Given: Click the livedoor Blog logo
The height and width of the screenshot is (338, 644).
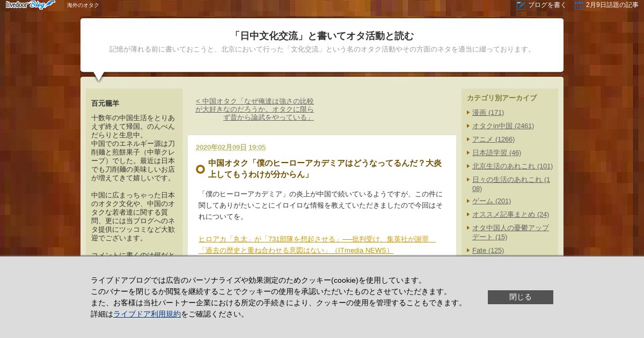Looking at the screenshot, I should [30, 5].
